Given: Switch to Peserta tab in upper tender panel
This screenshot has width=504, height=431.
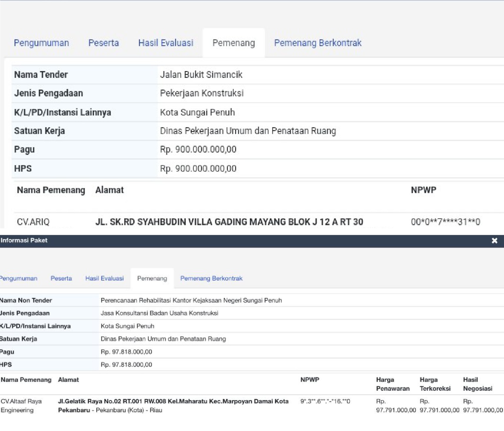Looking at the screenshot, I should click(x=104, y=43).
